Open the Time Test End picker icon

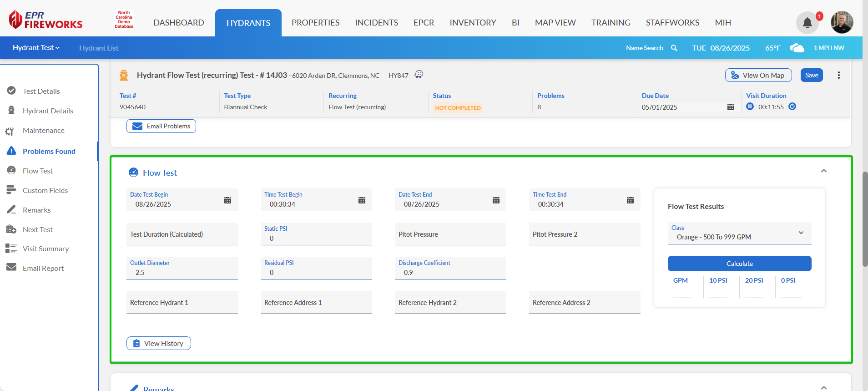630,200
